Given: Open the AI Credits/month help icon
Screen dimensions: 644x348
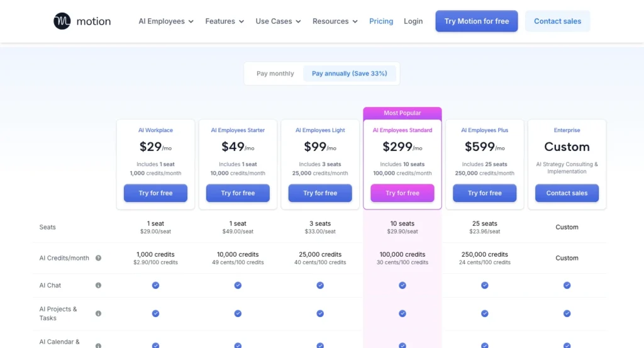Looking at the screenshot, I should tap(98, 258).
